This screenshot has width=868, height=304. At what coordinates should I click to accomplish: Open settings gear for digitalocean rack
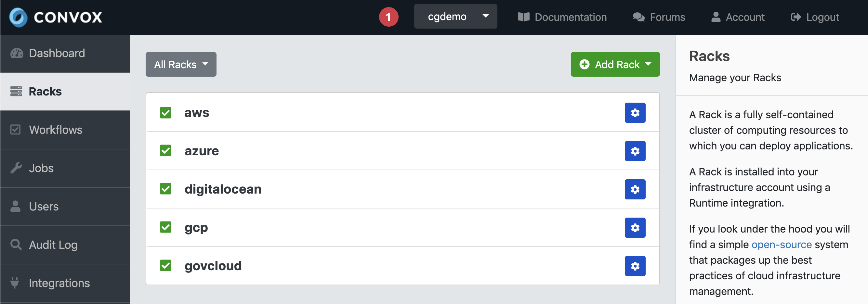[635, 190]
